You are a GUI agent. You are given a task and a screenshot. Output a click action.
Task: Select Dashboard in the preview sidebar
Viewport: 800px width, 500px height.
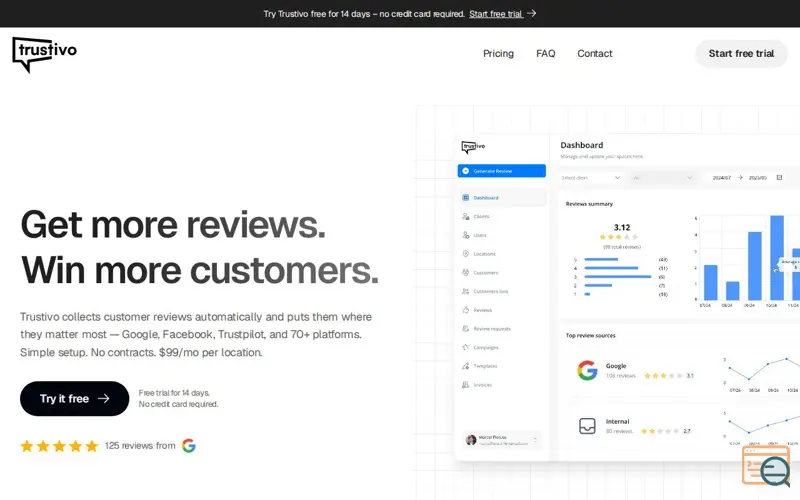(502, 197)
